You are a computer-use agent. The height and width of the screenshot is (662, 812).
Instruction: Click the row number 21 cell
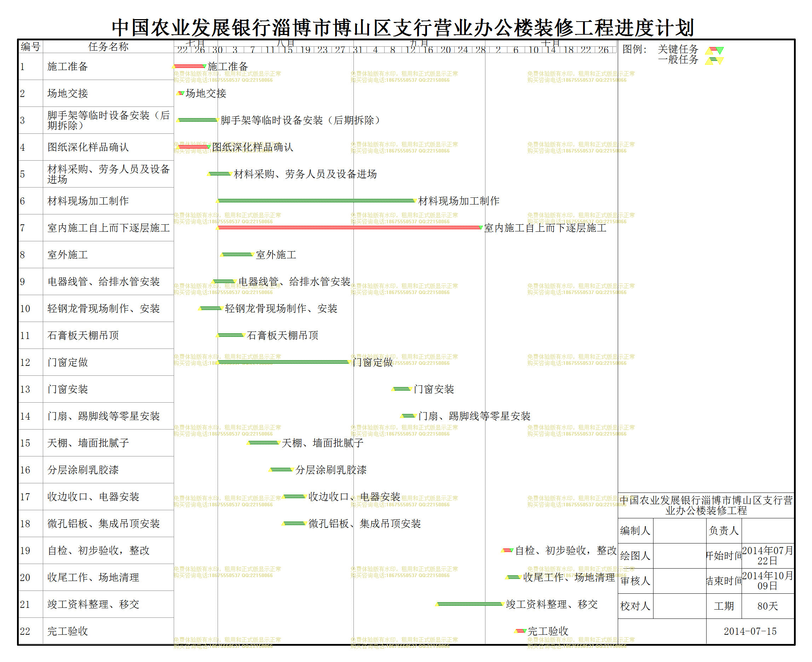click(x=30, y=604)
